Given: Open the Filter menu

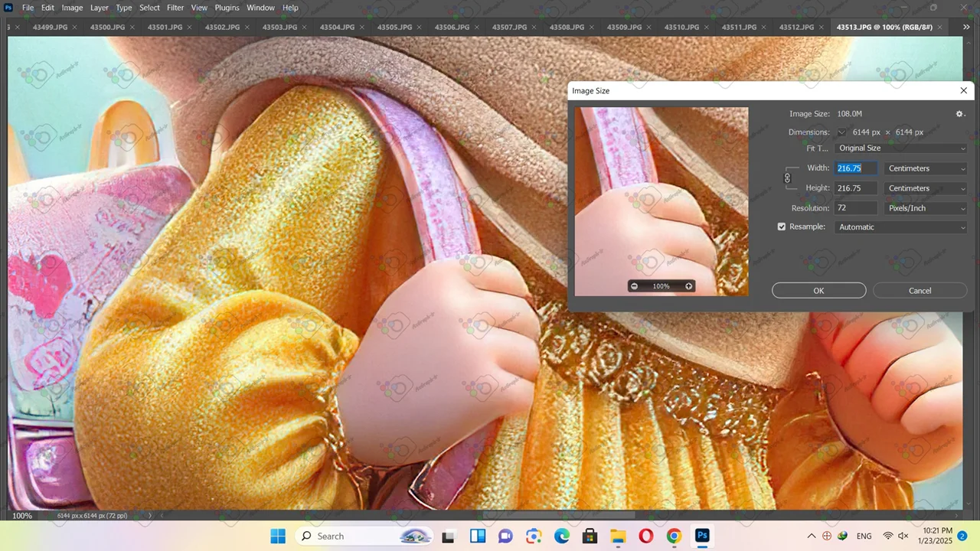Looking at the screenshot, I should (x=175, y=8).
